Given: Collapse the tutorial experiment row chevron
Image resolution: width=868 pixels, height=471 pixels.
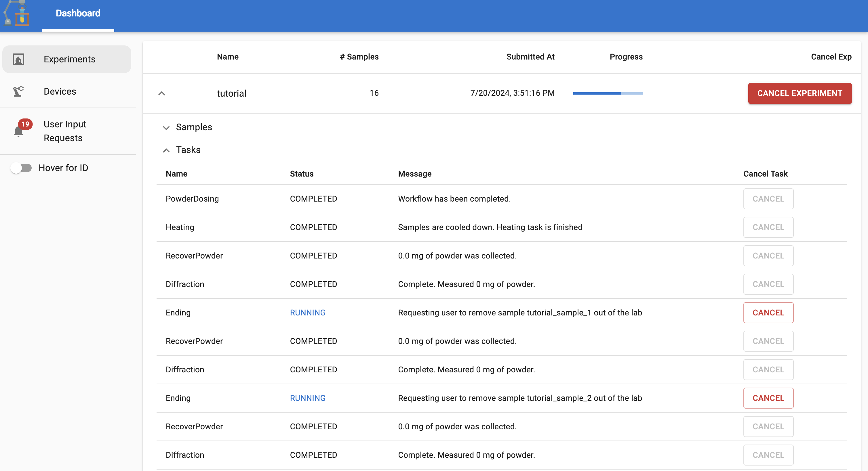Looking at the screenshot, I should 162,93.
